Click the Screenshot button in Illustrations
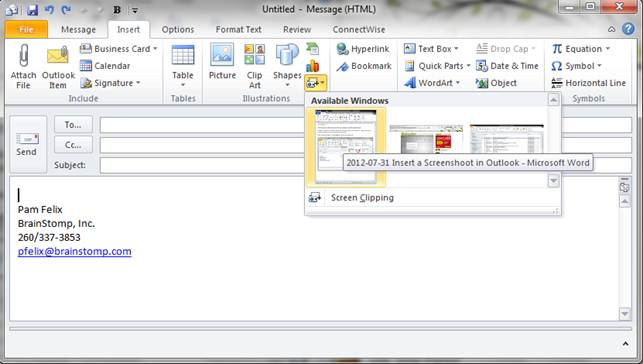Viewport: 643px width, 364px height. click(315, 83)
